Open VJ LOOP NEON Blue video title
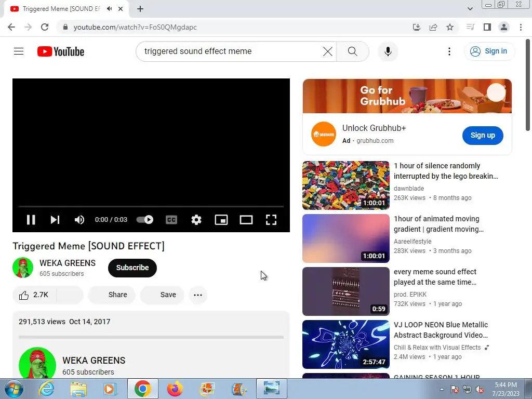The width and height of the screenshot is (532, 399). 441,330
